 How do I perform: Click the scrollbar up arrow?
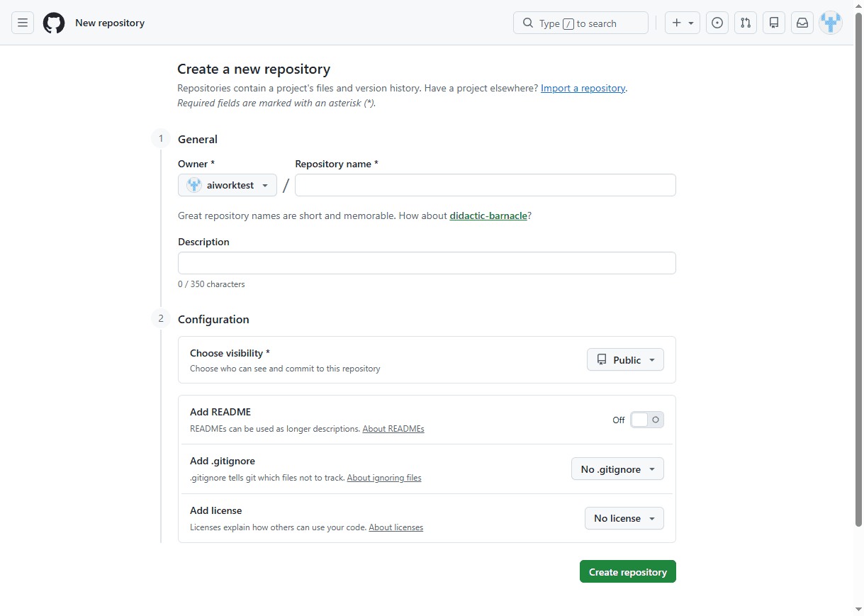(x=858, y=6)
